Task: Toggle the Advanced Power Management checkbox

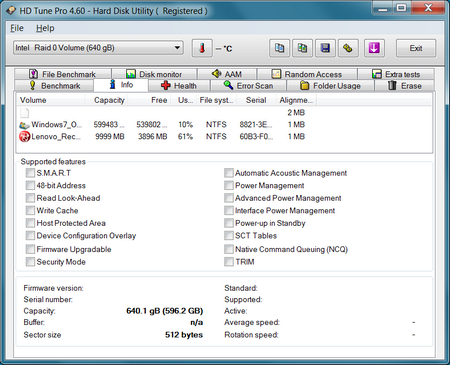Action: click(x=229, y=198)
